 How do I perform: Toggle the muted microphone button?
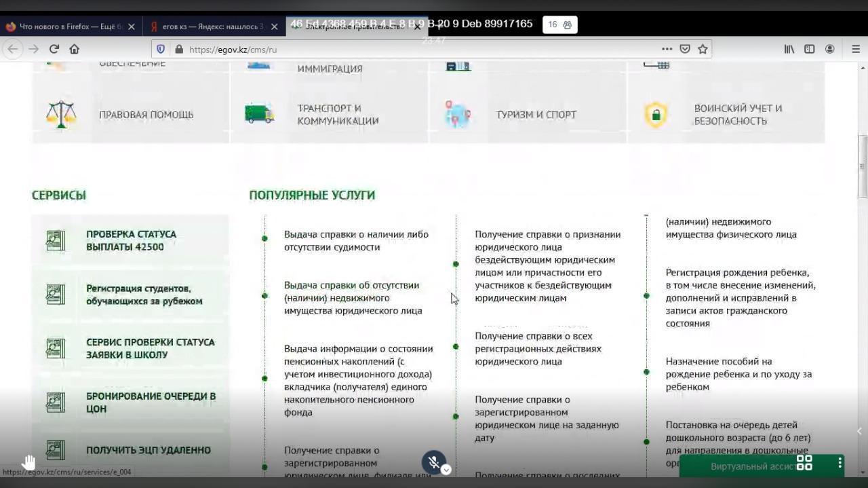coord(433,462)
